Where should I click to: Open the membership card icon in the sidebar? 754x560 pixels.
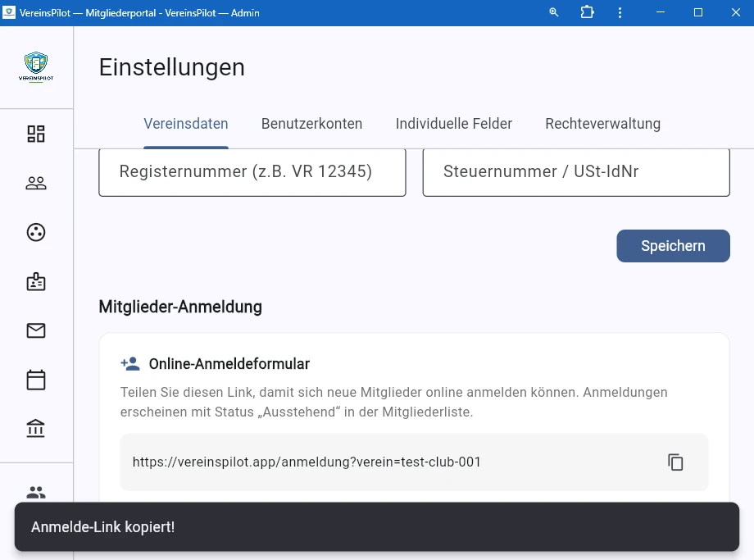click(x=35, y=281)
